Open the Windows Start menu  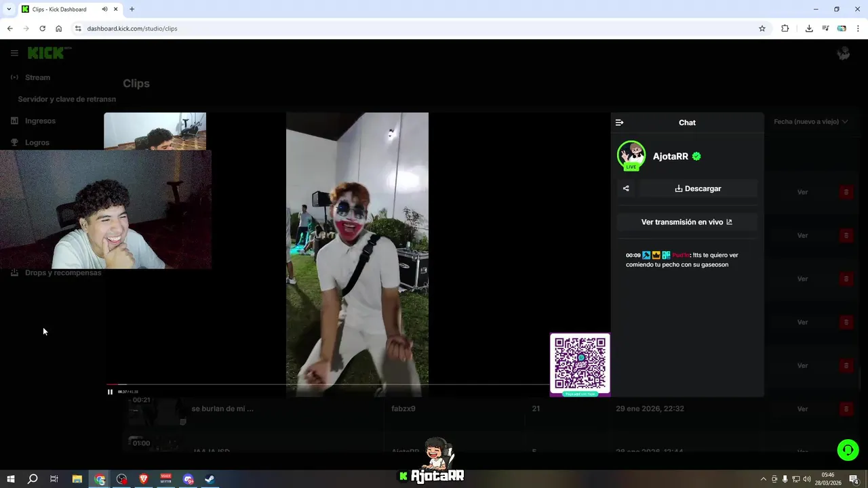point(11,479)
